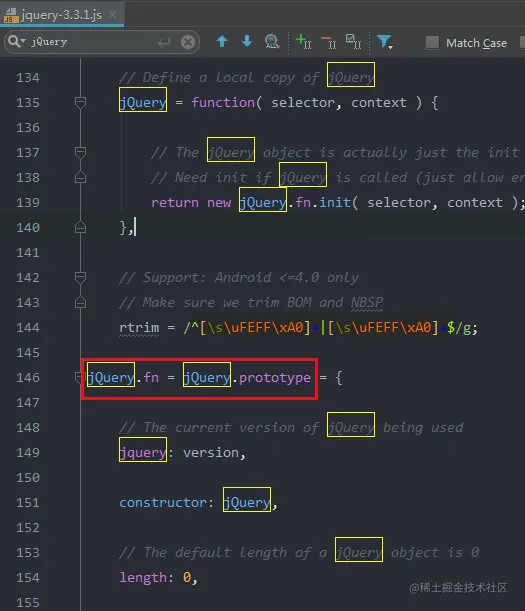Click the 'function' keyword on line 135
This screenshot has width=525, height=611.
point(223,102)
